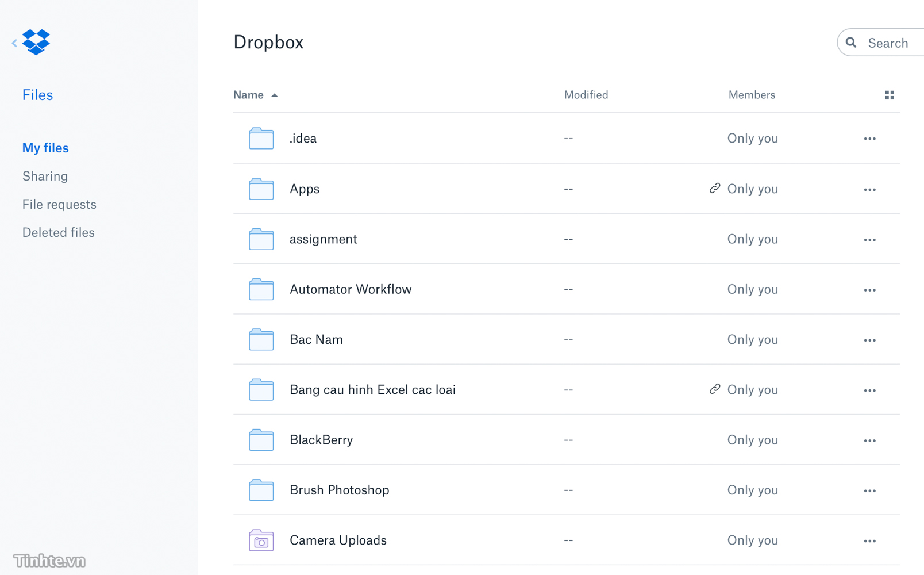
Task: Open BlackBerry folder name
Action: tap(321, 440)
